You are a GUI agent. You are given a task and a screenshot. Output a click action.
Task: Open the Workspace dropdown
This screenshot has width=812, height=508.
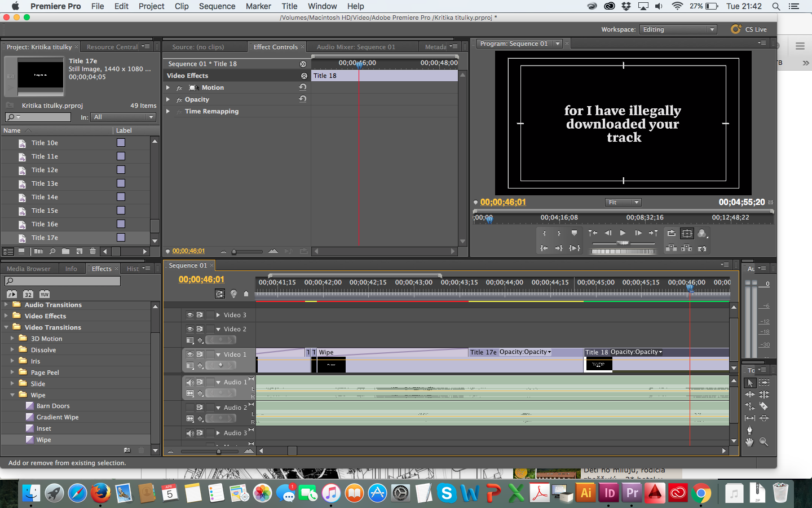click(x=678, y=29)
